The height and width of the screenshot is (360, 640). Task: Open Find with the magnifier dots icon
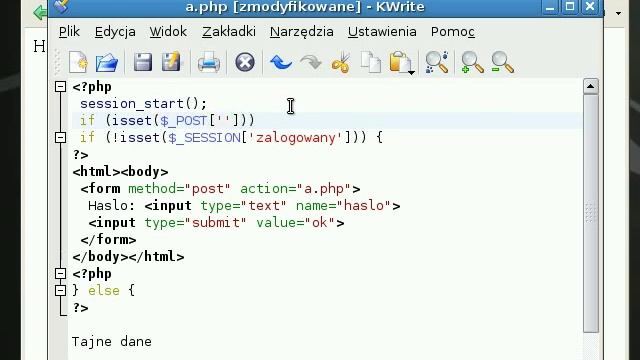coord(437,62)
